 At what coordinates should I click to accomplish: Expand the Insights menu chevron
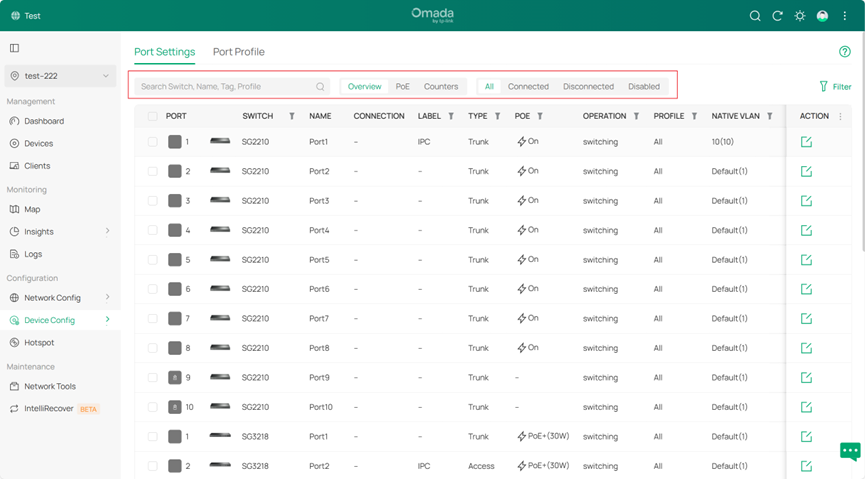[107, 232]
